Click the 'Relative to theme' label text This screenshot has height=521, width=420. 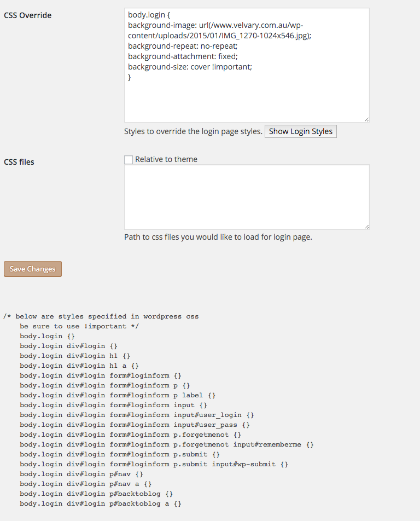166,159
